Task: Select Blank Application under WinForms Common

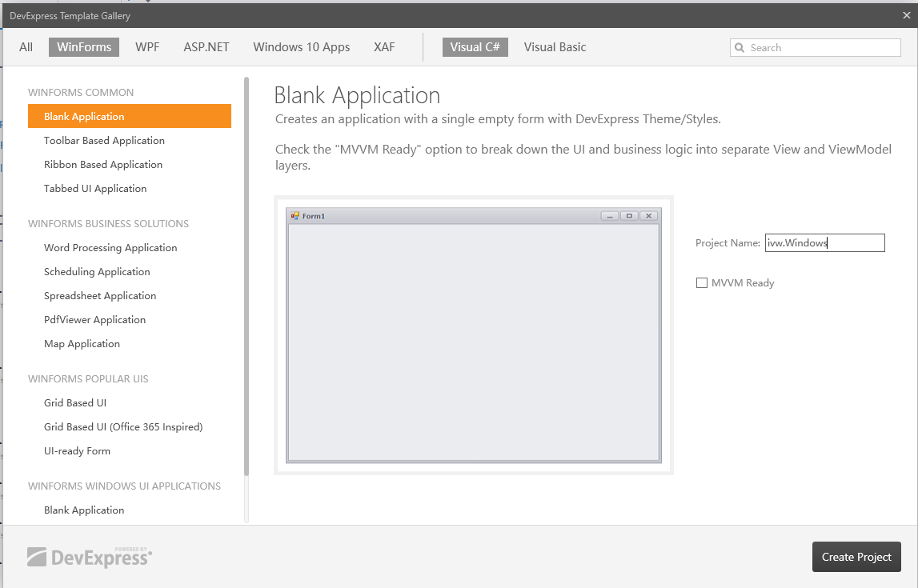Action: click(x=130, y=116)
